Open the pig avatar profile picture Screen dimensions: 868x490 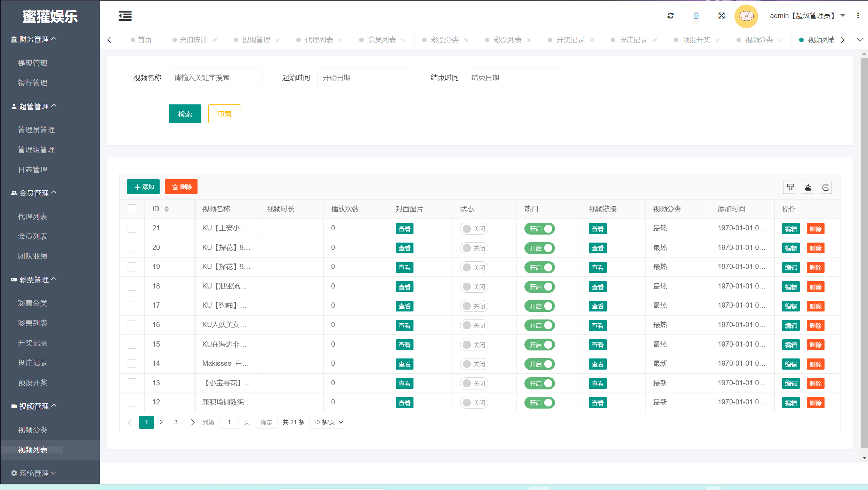[x=746, y=16]
